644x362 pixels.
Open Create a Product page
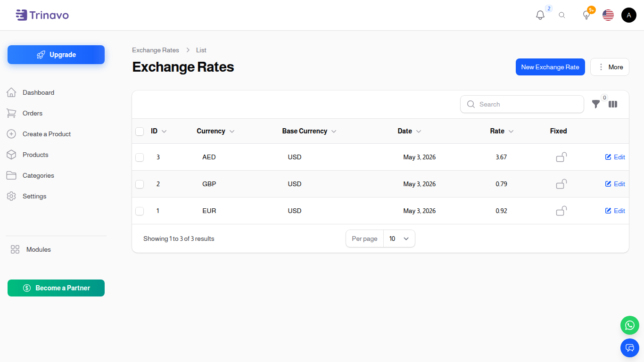(38, 134)
